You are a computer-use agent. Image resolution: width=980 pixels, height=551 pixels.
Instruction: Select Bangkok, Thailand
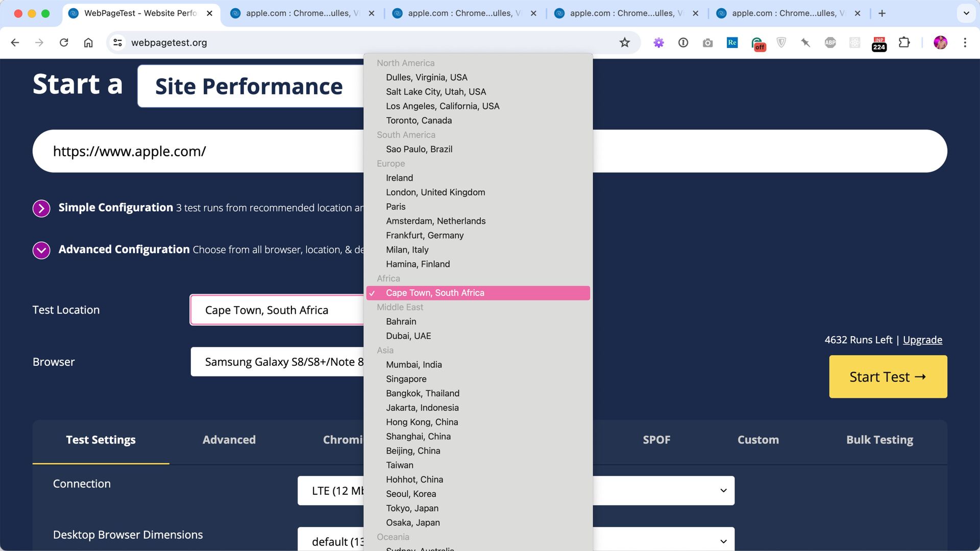[478, 393]
